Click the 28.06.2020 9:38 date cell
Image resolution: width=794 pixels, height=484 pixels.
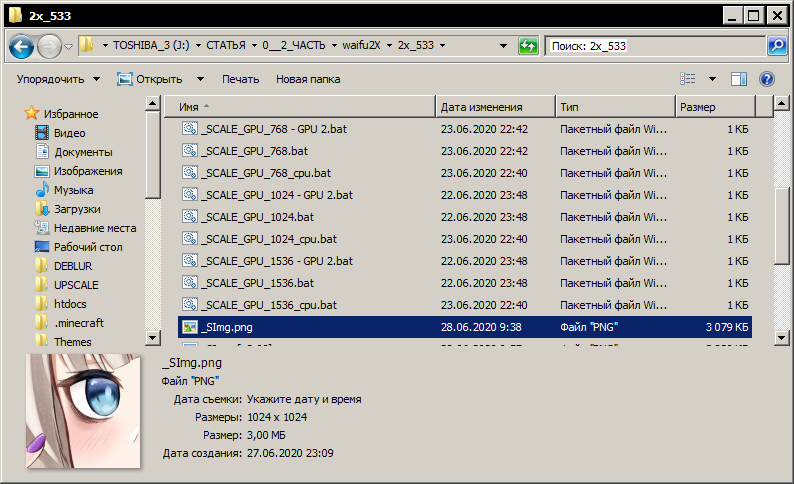[x=481, y=327]
